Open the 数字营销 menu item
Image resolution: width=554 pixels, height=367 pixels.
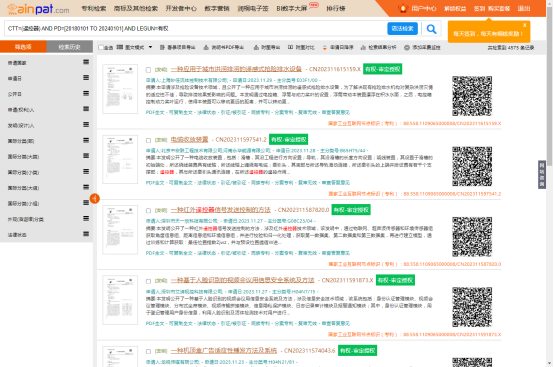(x=217, y=8)
